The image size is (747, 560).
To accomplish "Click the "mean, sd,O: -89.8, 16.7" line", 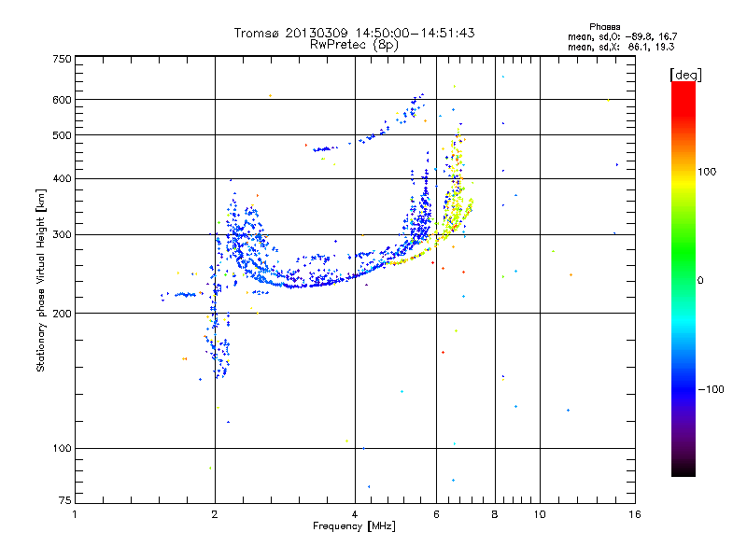I will (622, 36).
